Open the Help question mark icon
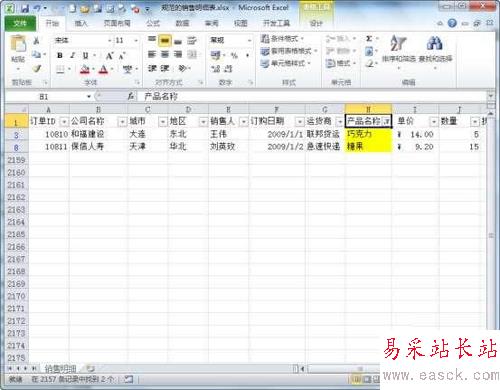This screenshot has height=390, width=500. 452,23
